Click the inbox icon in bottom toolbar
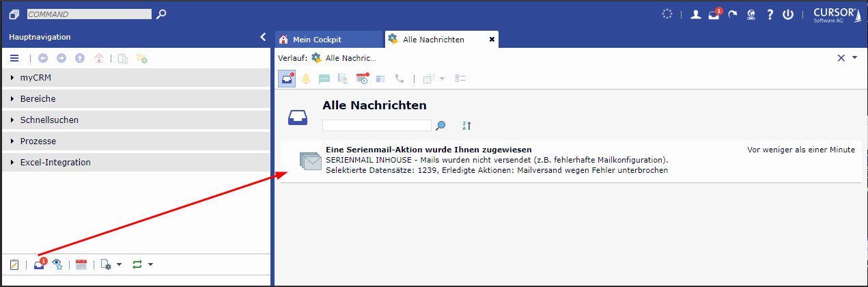The image size is (868, 287). 40,265
